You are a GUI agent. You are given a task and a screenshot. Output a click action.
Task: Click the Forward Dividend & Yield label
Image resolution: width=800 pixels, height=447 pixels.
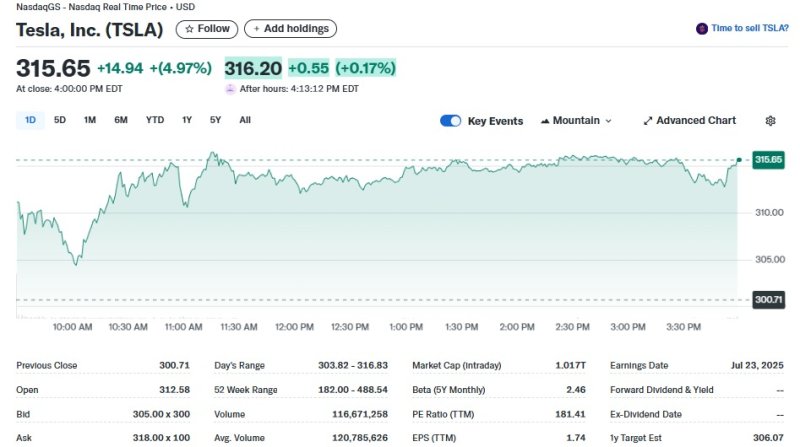click(x=661, y=390)
